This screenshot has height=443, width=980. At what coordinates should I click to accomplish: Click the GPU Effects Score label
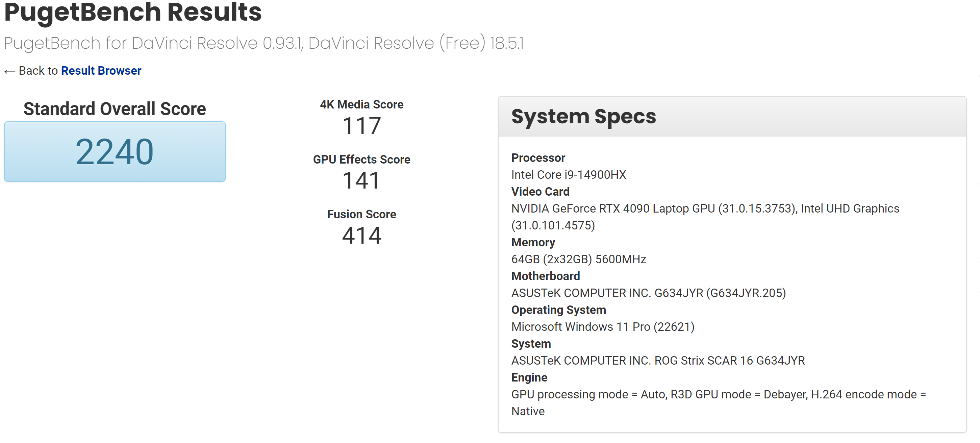pos(361,159)
